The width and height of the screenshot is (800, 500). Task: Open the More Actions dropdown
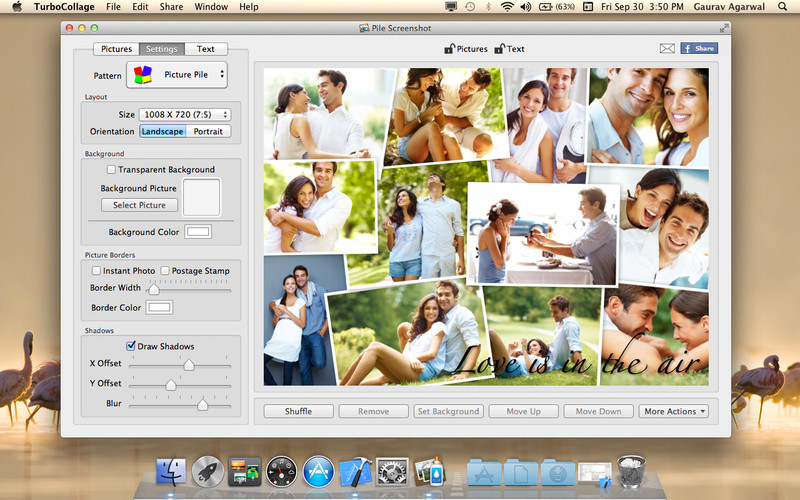pos(674,411)
